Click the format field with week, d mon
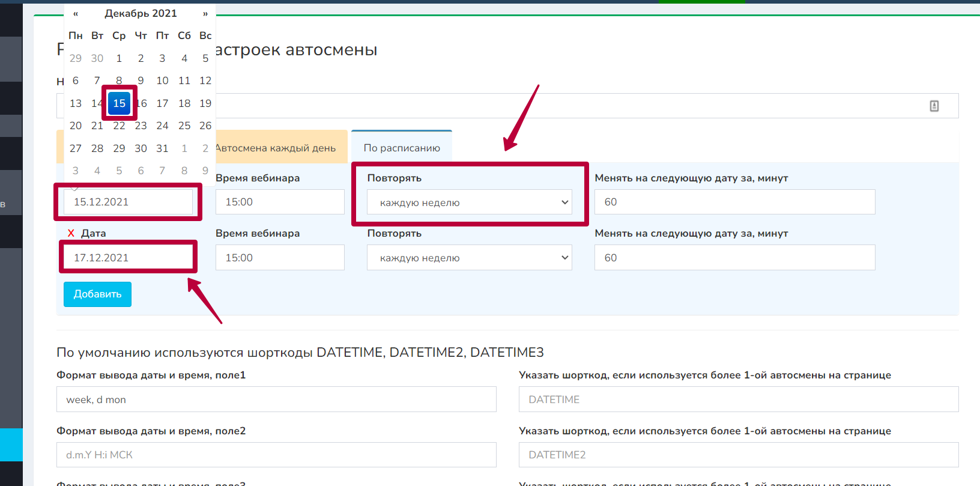Screen dimensions: 980x486 coord(276,399)
